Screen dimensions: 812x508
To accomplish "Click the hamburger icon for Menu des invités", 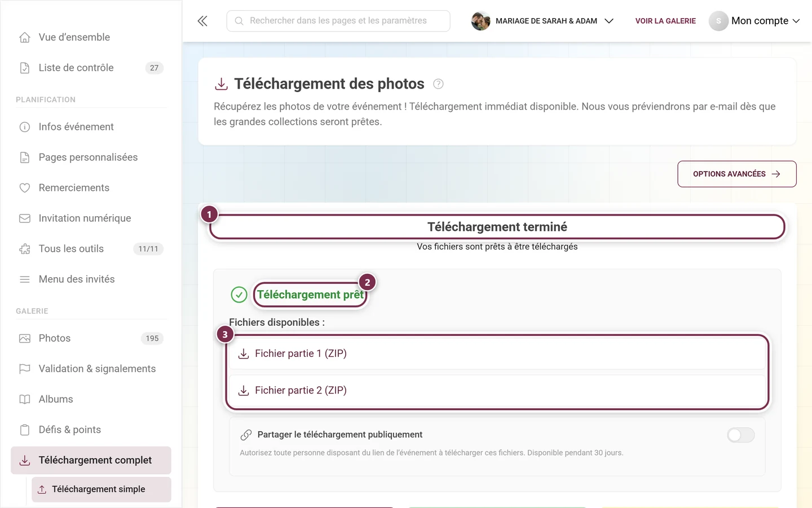I will point(25,279).
